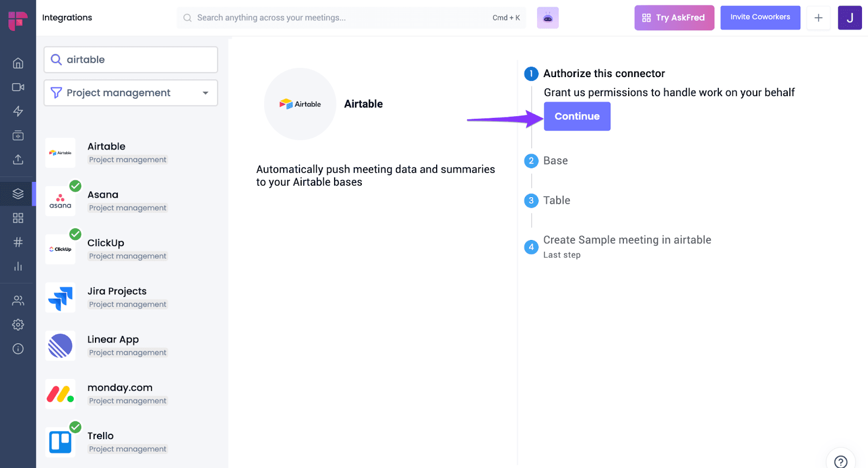
Task: Open the Project management filter dropdown
Action: coord(131,93)
